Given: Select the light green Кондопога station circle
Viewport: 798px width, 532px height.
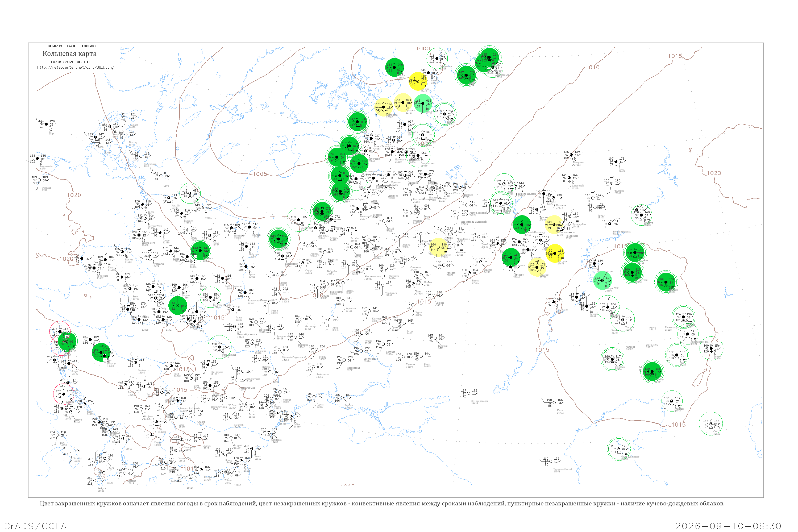Looking at the screenshot, I should 423,103.
